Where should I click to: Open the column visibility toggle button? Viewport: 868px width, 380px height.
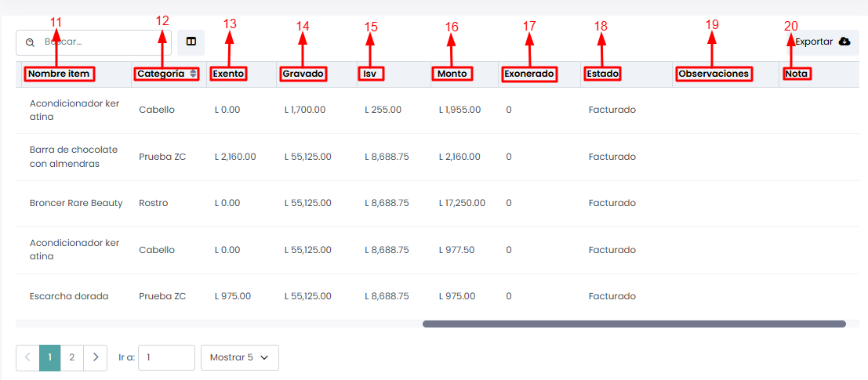pyautogui.click(x=191, y=42)
